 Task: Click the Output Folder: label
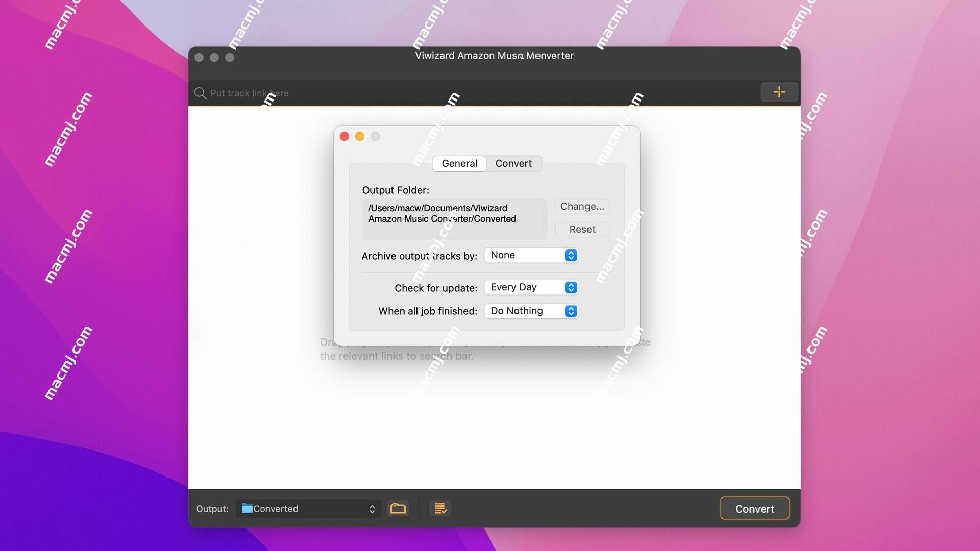[x=396, y=190]
